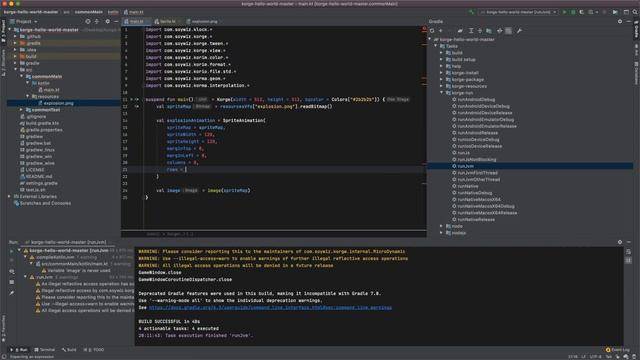Expand the build task group in Gradle
Image resolution: width=640 pixels, height=360 pixels.
click(442, 53)
